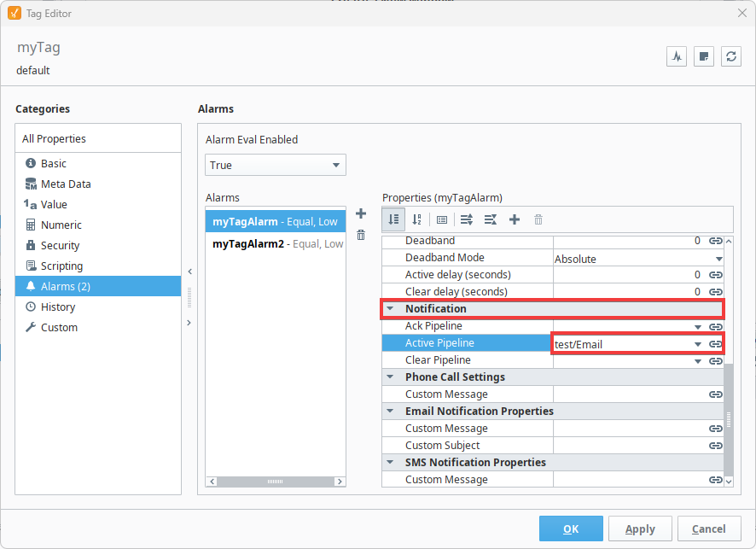Toggle alphabetical sort order icon
Image resolution: width=756 pixels, height=549 pixels.
(x=417, y=219)
